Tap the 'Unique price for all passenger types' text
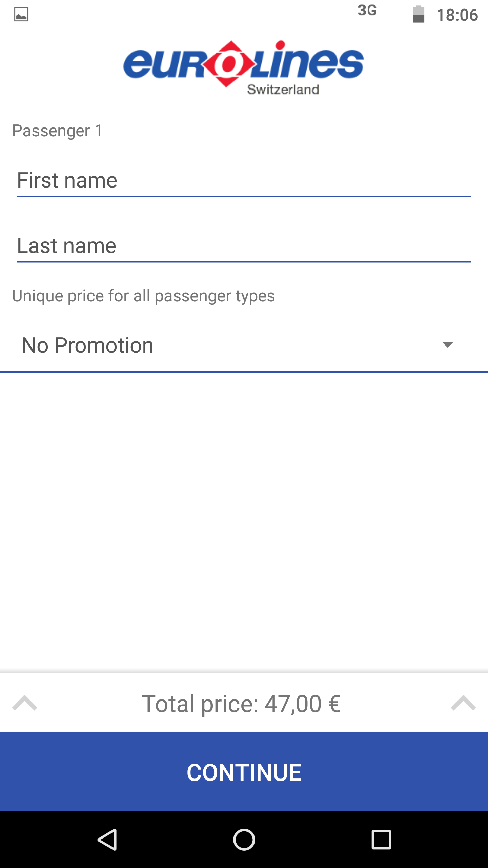Screen dimensions: 488x868 143,296
